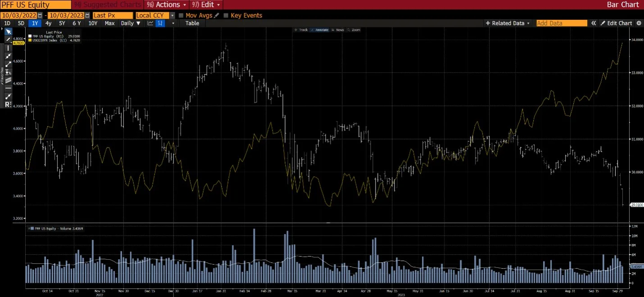Click the 4.7620 yellow axis value tag
Viewport: 644px width, 297px height.
(18, 43)
